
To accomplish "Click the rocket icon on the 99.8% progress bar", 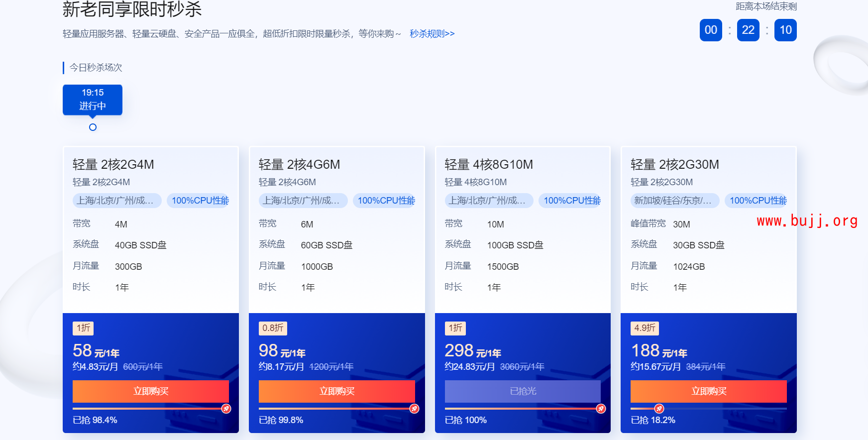I will pos(414,409).
